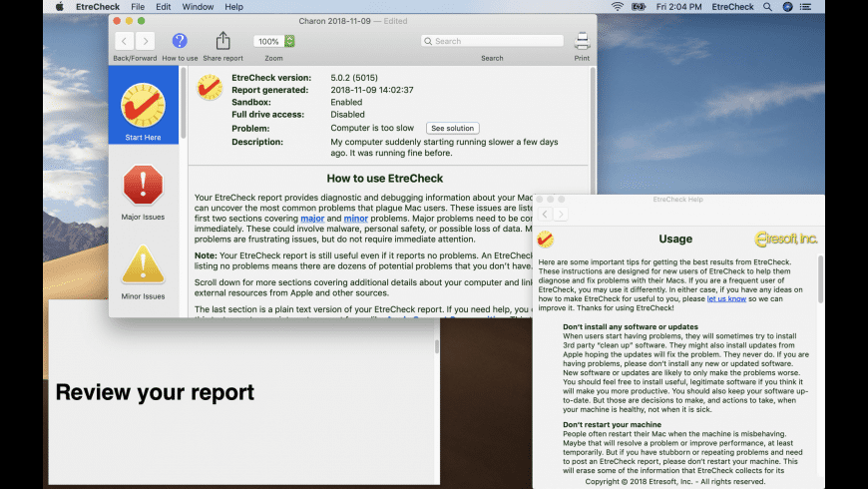Click the EtreCheck logo beside version info
Viewport: 868px width, 489px height.
tap(210, 87)
